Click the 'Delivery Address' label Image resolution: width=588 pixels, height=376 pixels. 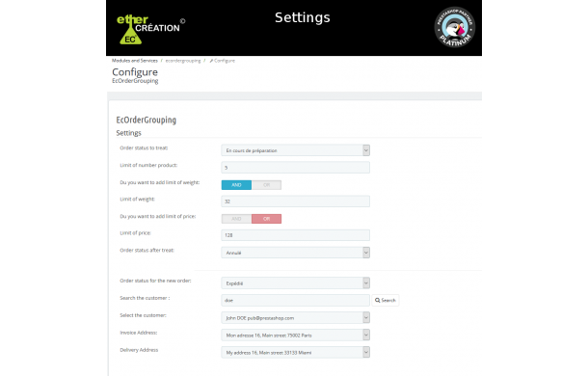click(139, 350)
